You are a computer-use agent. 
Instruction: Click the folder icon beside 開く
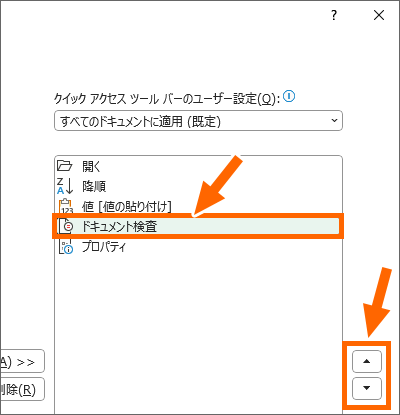coord(65,166)
